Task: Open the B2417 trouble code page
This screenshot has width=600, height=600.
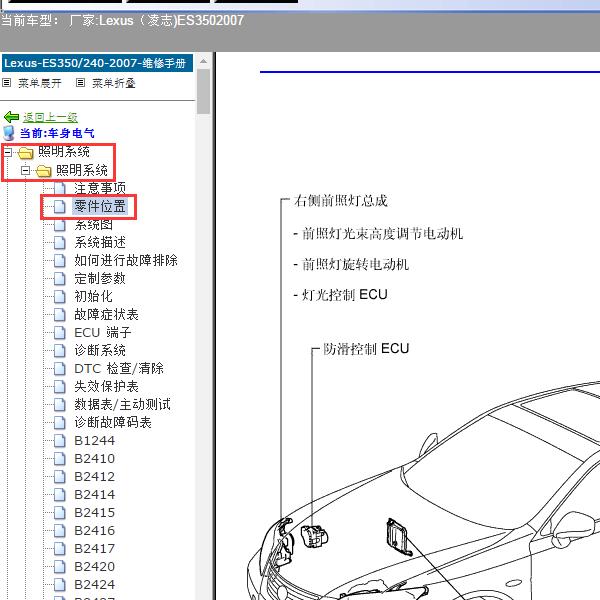Action: 95,548
